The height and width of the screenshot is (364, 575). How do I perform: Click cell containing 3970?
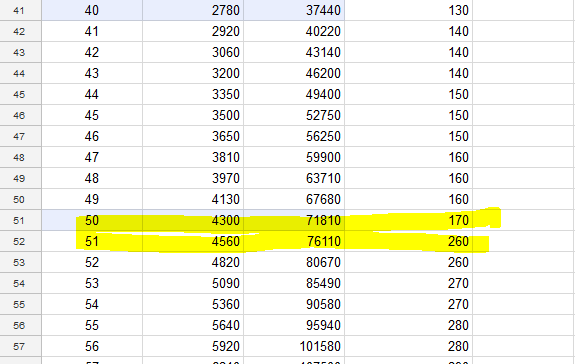[193, 178]
